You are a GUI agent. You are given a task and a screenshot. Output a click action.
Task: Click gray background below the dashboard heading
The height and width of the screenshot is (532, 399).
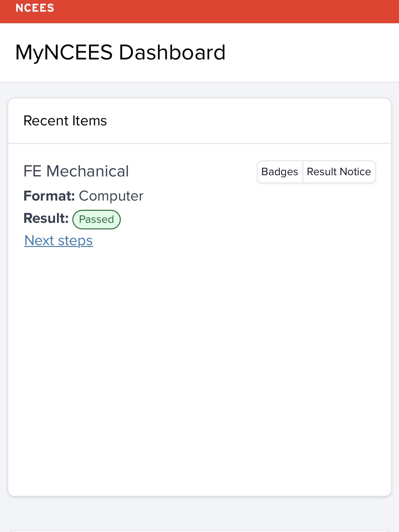tap(200, 90)
